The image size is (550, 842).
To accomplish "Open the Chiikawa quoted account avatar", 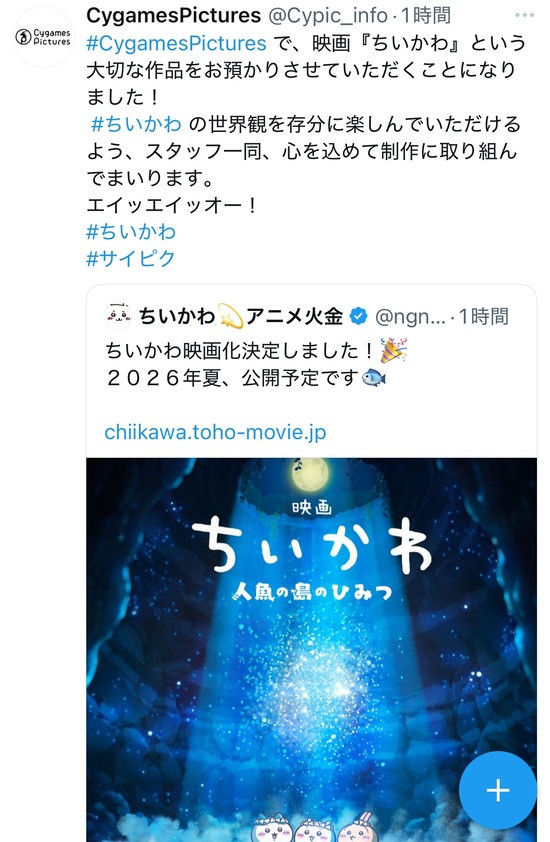I will 118,316.
